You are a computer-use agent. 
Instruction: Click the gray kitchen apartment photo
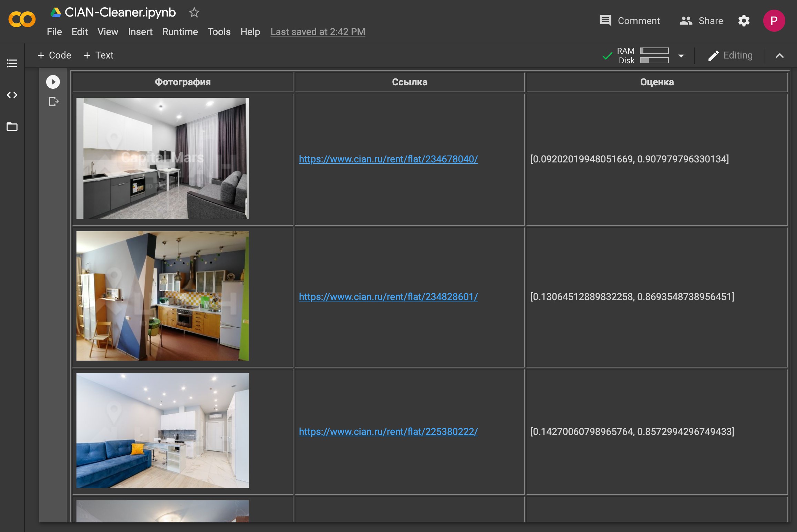163,158
